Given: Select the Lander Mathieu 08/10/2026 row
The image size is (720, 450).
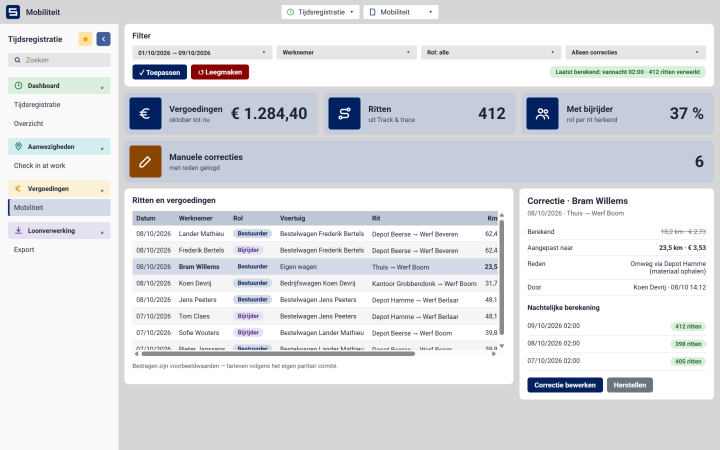Looking at the screenshot, I should point(315,234).
